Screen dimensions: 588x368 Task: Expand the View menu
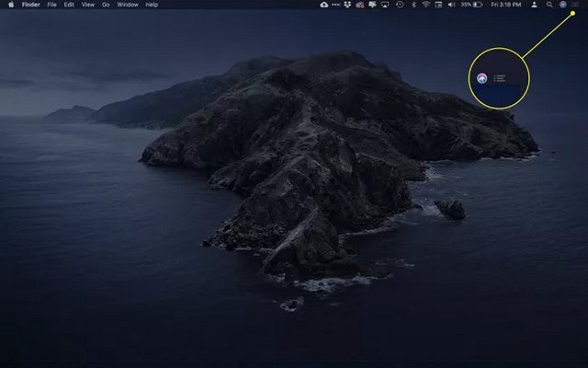[x=87, y=5]
